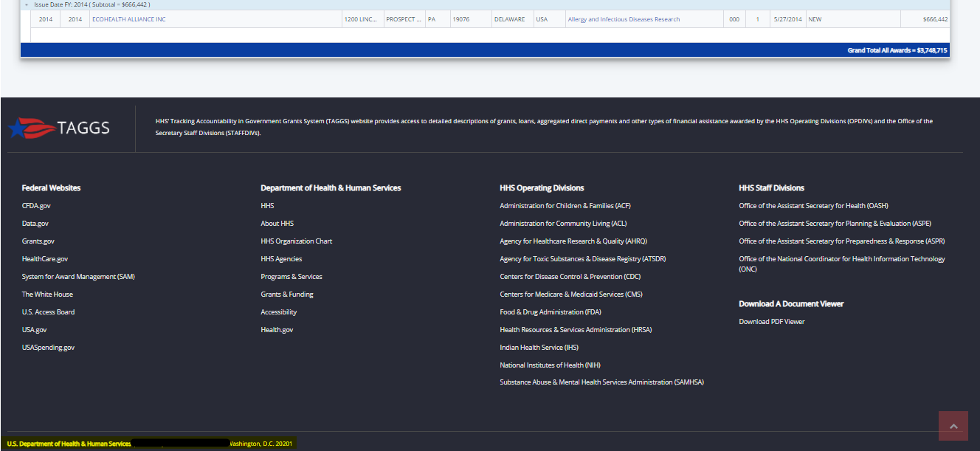The image size is (980, 451).
Task: Collapse the Issue Date FY 2014 group
Action: (27, 4)
